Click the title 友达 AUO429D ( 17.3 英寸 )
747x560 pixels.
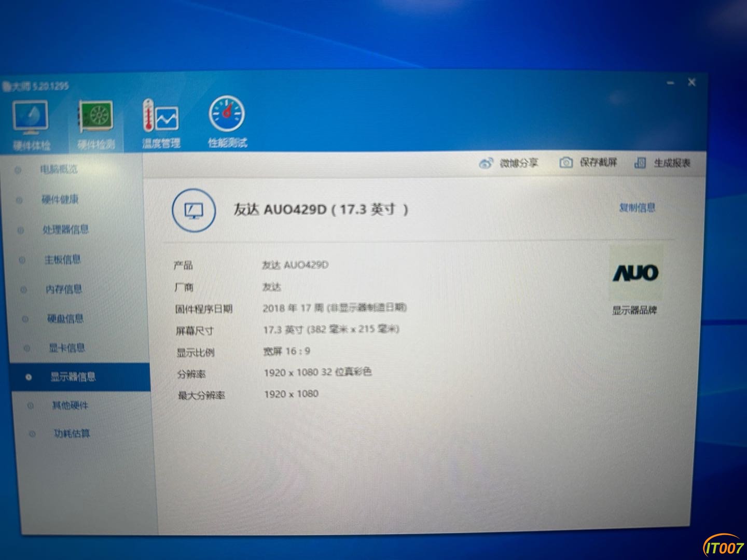click(x=321, y=209)
